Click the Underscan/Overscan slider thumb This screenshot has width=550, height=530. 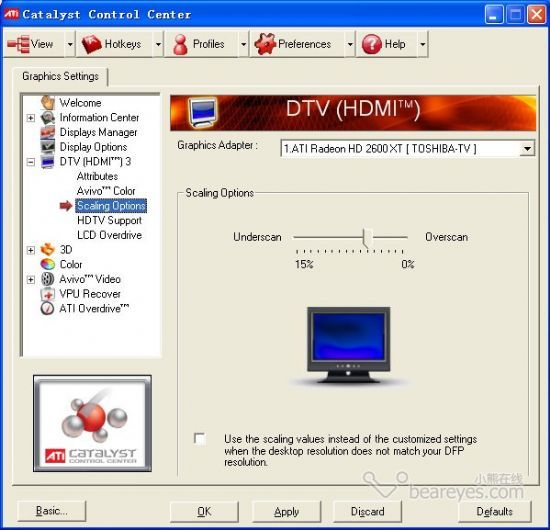pos(368,238)
